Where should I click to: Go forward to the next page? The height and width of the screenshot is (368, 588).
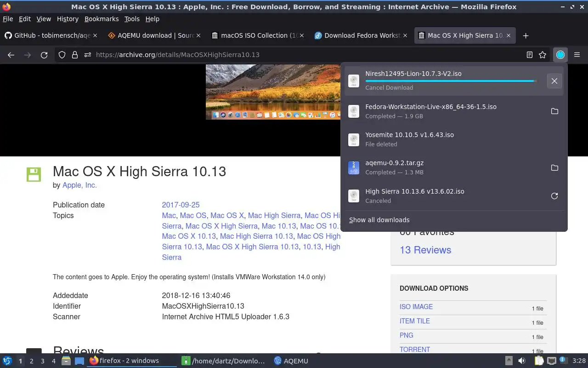click(x=28, y=55)
